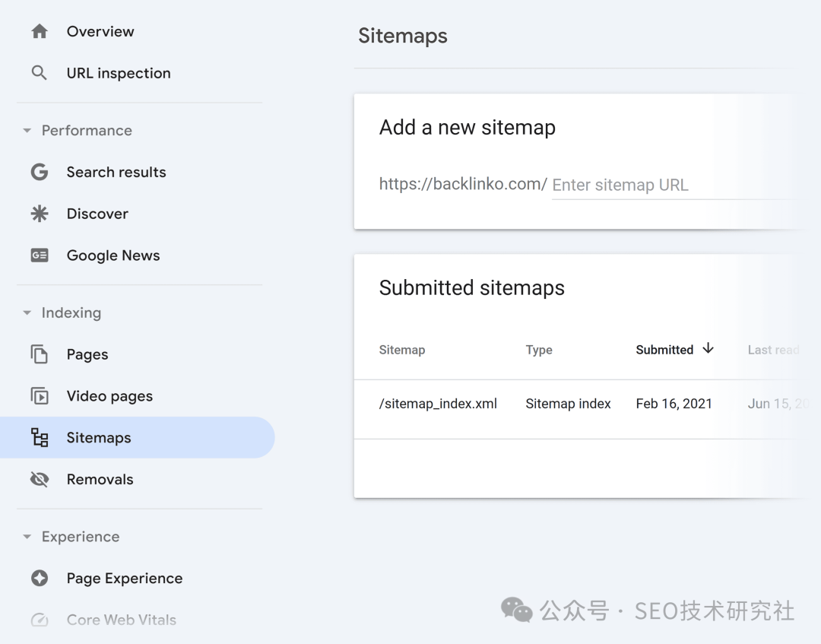Click the Submitted sort descending arrow
The image size is (821, 644).
pos(708,349)
